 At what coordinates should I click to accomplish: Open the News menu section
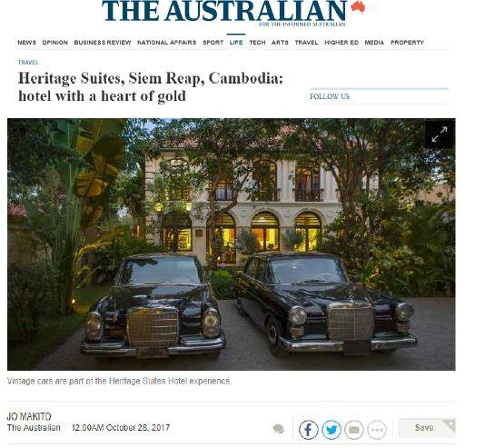point(26,43)
